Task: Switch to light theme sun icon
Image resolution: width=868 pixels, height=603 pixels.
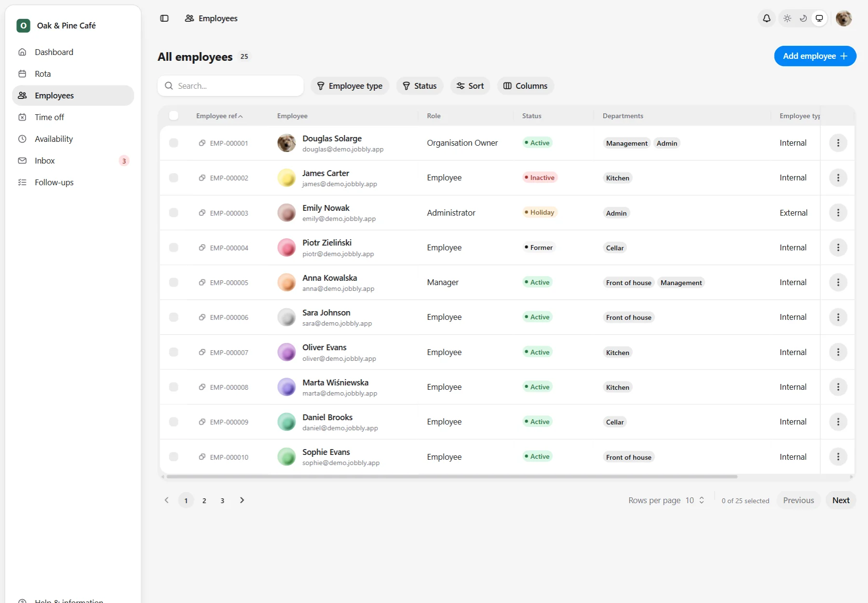Action: pos(787,18)
